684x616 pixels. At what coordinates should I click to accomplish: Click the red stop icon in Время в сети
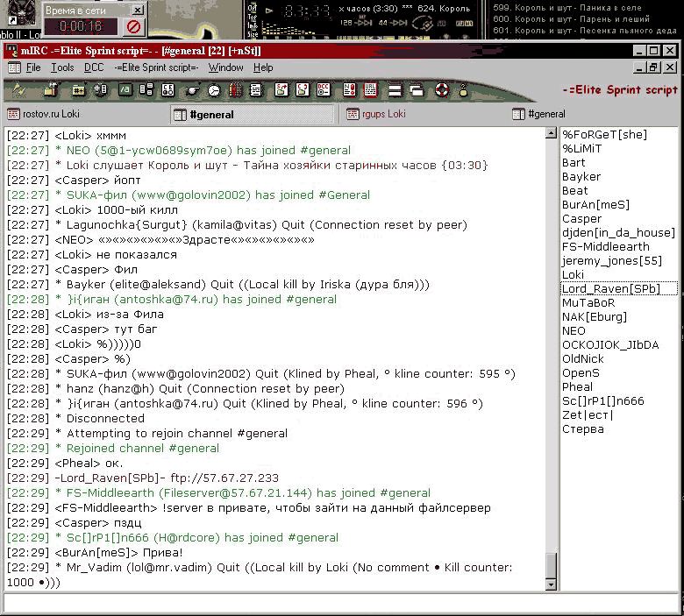pos(133,26)
